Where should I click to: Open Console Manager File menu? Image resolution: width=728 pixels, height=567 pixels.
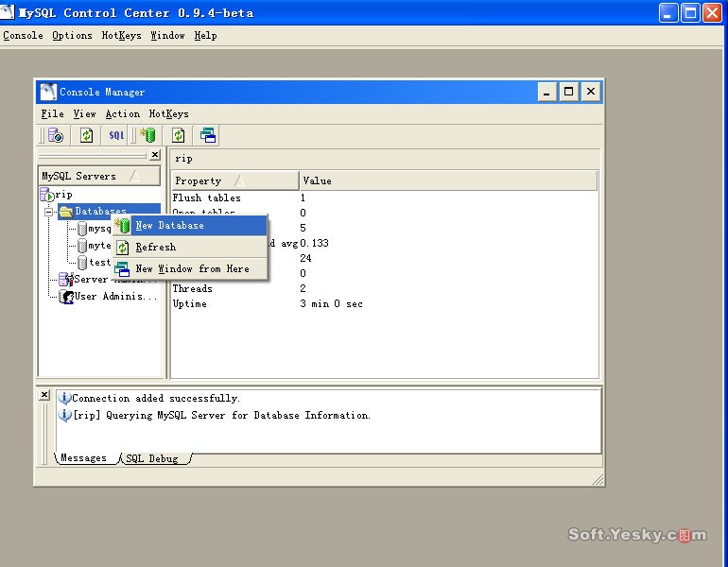[52, 113]
